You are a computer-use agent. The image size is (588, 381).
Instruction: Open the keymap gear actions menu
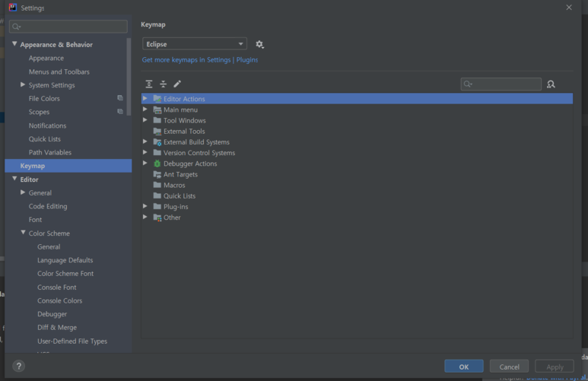259,44
